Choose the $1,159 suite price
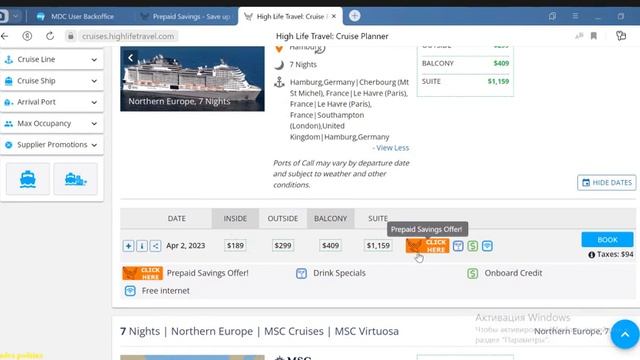 tap(378, 245)
